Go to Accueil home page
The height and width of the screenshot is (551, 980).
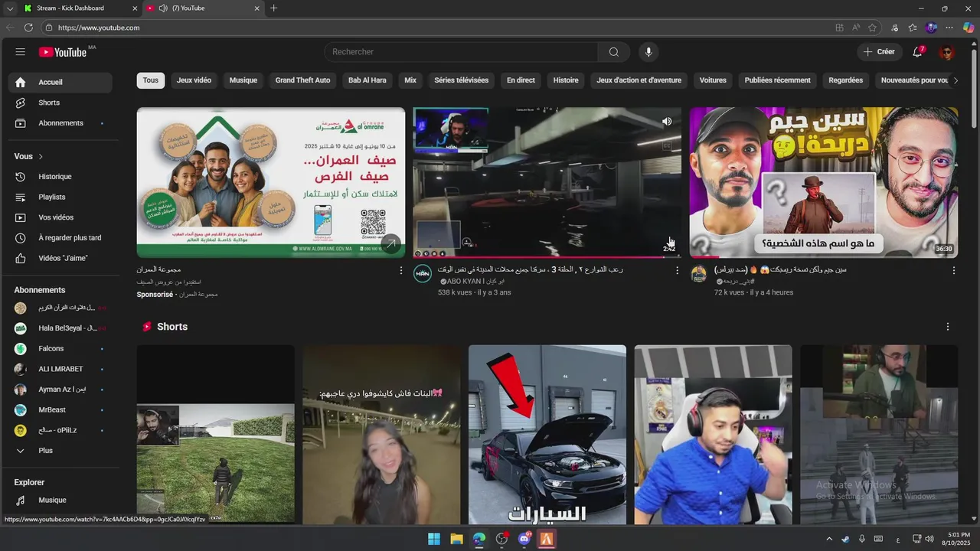point(60,83)
